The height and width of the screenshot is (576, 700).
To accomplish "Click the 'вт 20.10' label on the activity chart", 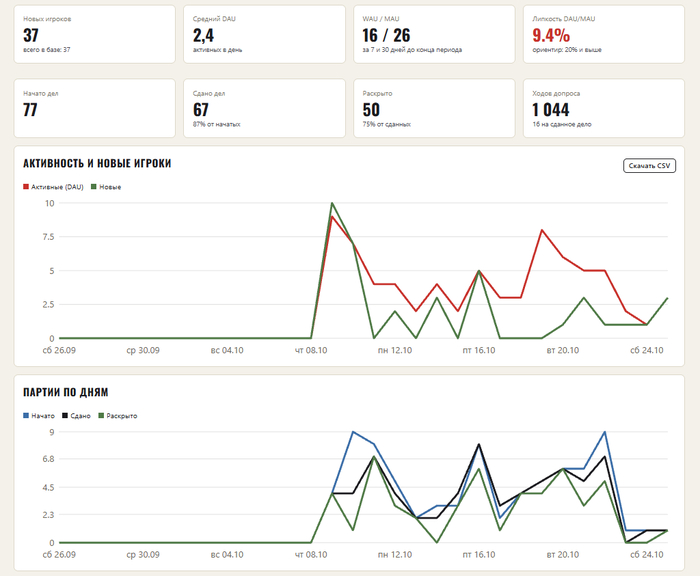I will pyautogui.click(x=562, y=351).
